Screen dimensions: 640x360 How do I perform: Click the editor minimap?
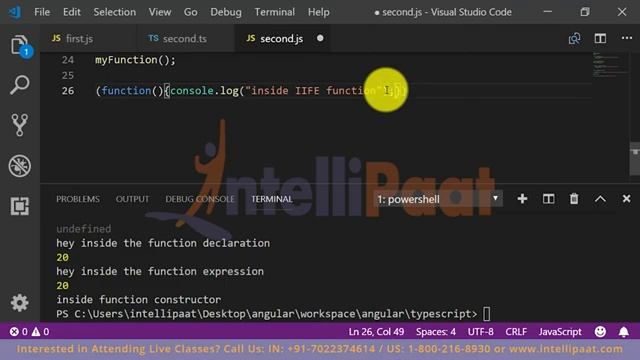tap(610, 65)
